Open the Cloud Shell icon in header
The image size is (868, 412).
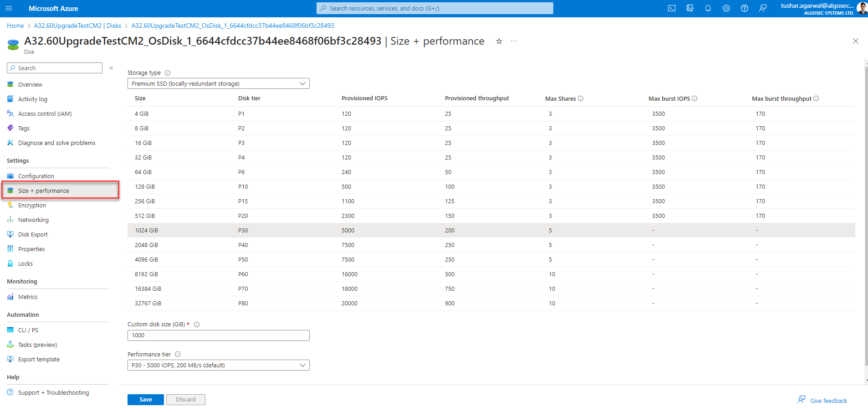pos(671,8)
